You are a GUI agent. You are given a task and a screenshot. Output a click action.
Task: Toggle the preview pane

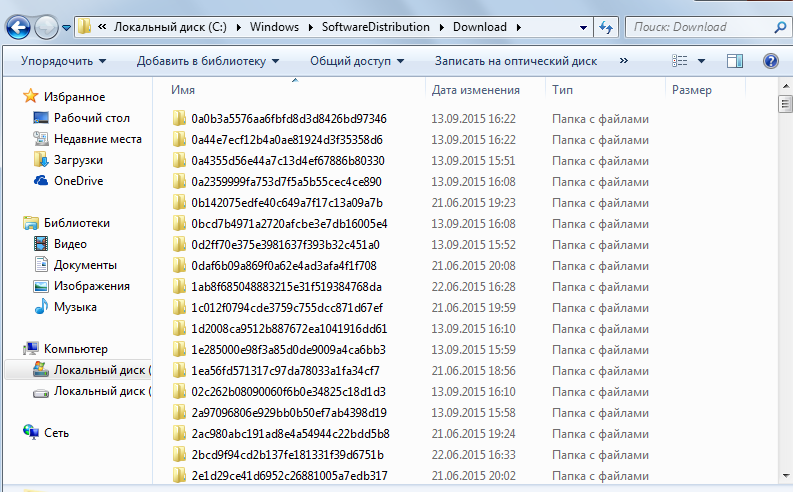click(x=735, y=61)
